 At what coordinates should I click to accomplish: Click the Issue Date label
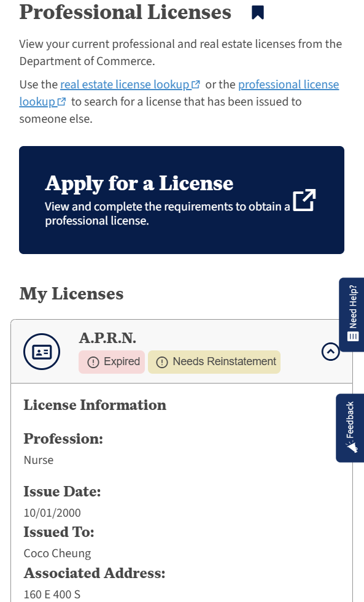pyautogui.click(x=62, y=492)
